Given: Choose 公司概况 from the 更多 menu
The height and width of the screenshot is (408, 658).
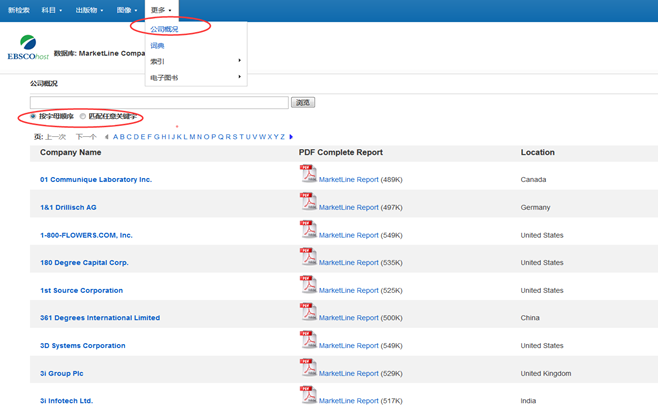Looking at the screenshot, I should tap(164, 29).
